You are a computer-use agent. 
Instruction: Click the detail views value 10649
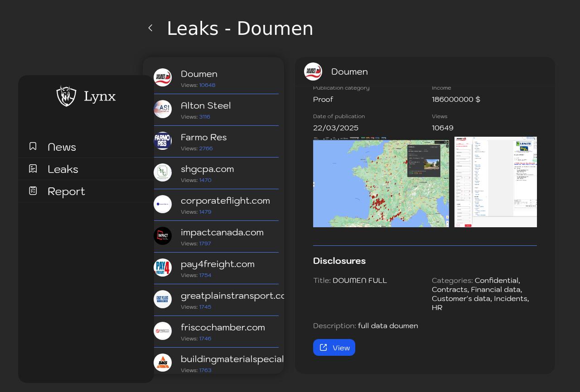[x=443, y=128]
